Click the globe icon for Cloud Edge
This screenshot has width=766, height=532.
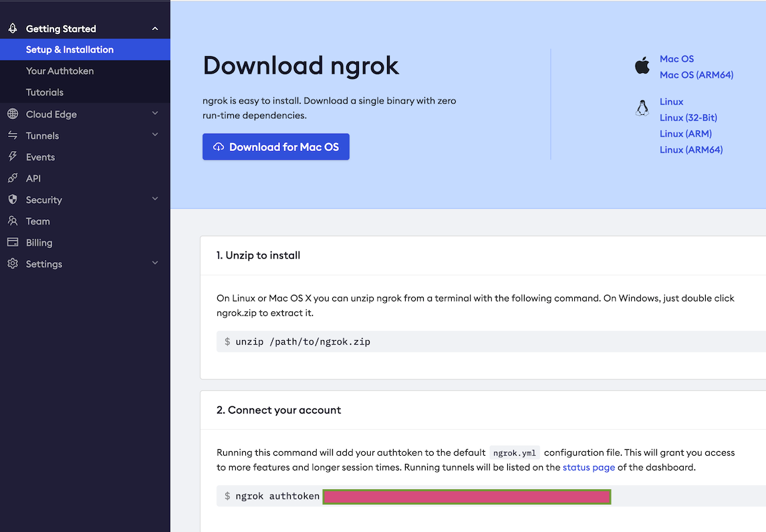13,114
